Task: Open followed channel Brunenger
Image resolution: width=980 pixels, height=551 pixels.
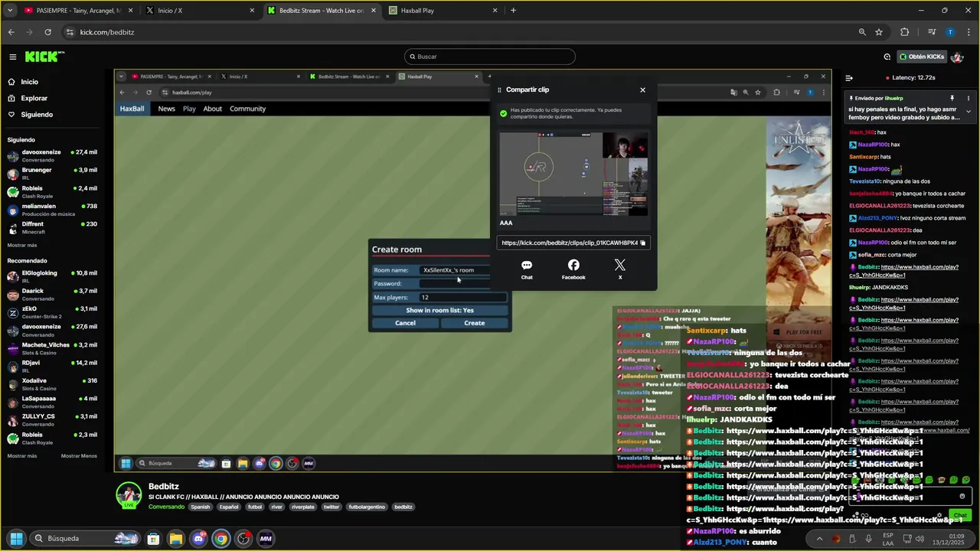Action: click(52, 174)
